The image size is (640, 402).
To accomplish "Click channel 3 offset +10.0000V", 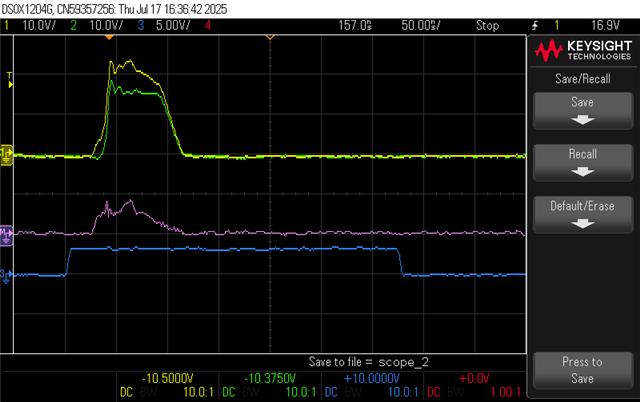I will 372,378.
